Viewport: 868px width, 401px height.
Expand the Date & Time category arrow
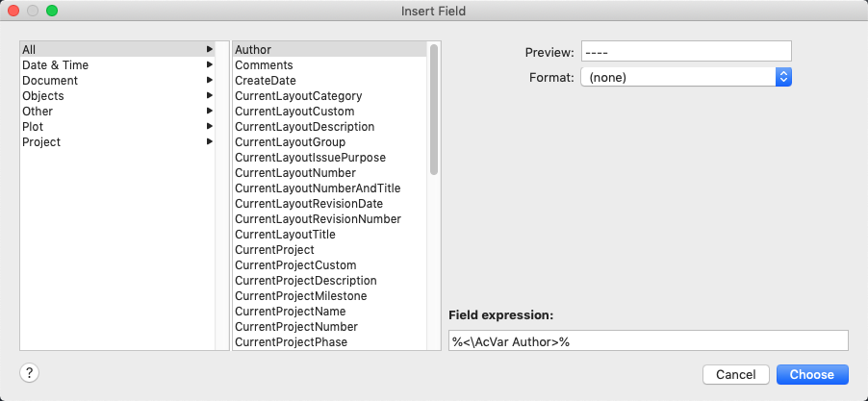coord(209,65)
